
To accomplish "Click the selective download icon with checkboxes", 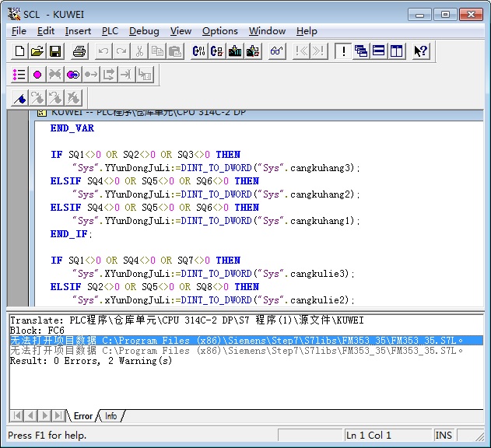I will point(253,51).
